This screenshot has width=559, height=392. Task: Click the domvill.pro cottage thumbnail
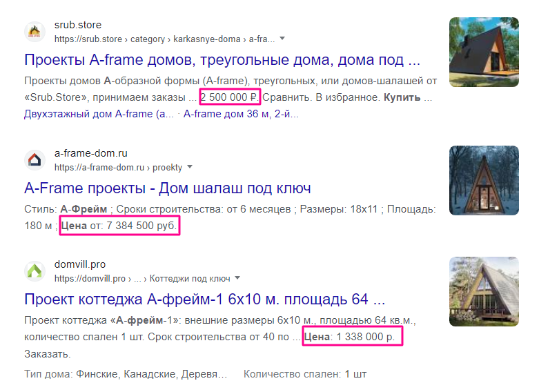coord(484,291)
